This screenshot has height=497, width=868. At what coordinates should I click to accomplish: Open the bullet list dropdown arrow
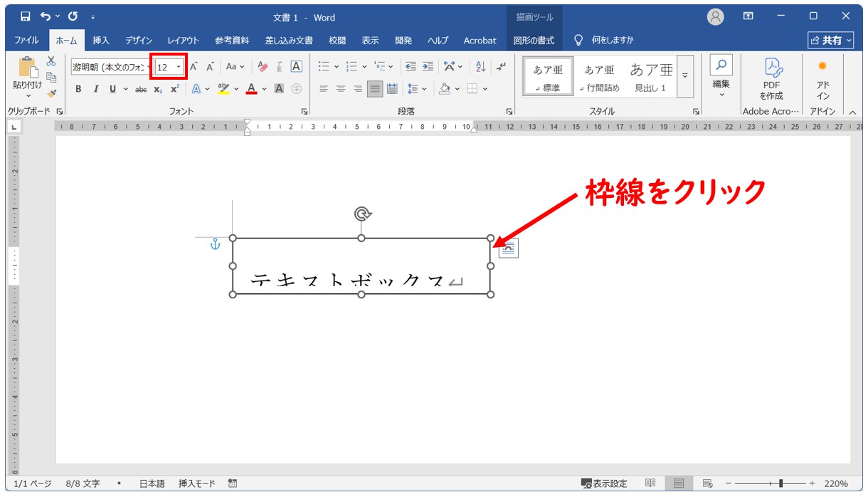click(337, 67)
